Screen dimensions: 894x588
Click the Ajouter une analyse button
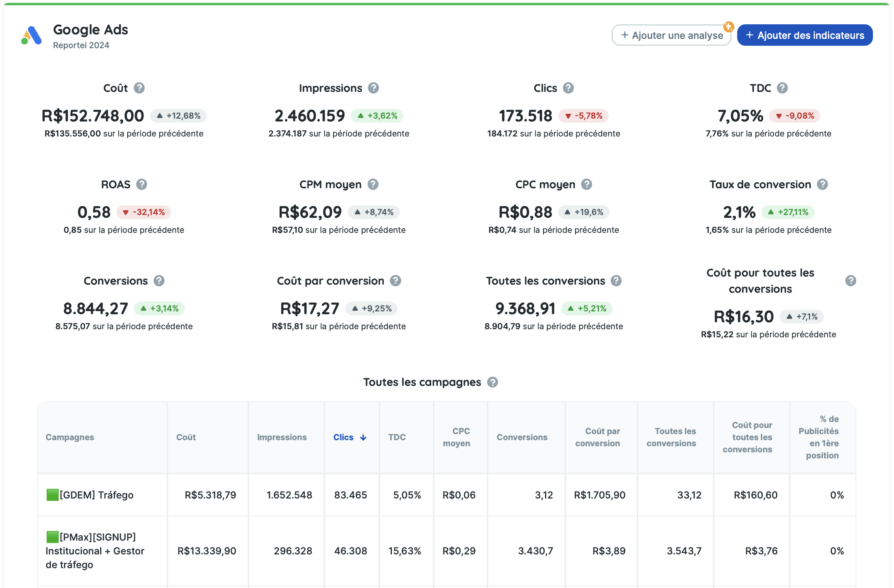[672, 35]
